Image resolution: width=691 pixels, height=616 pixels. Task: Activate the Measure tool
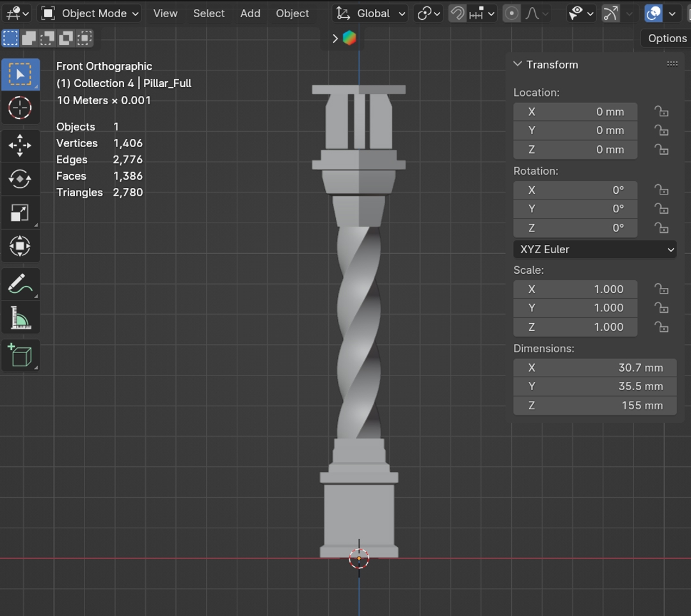tap(20, 318)
